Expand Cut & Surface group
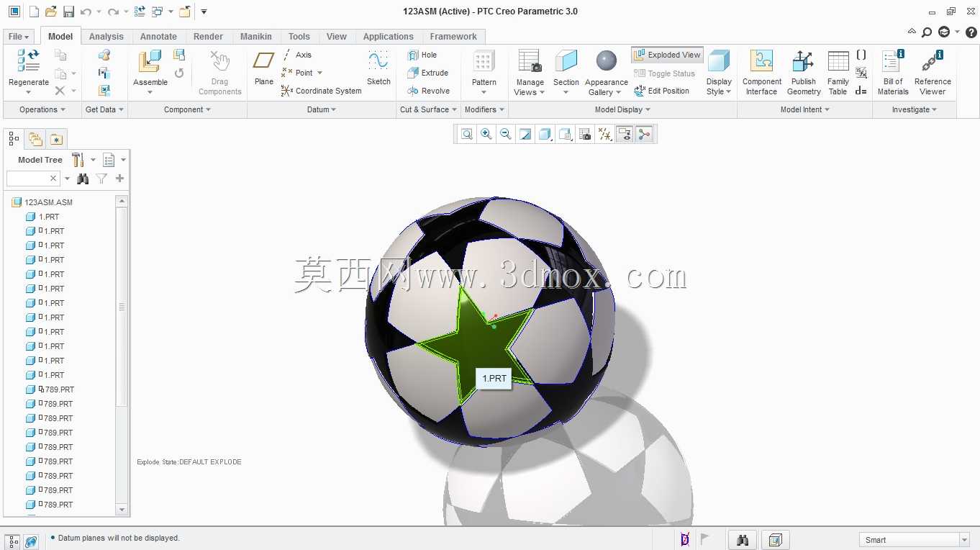980x550 pixels. point(429,109)
